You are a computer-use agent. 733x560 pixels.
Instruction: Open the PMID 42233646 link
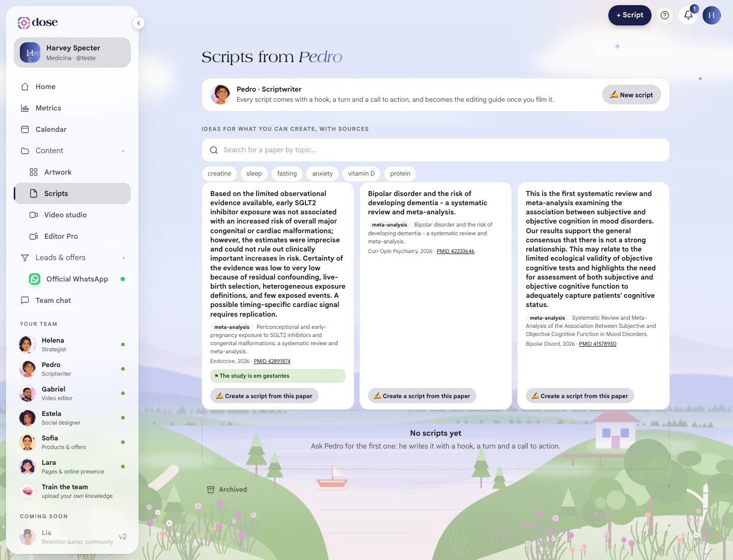coord(456,251)
